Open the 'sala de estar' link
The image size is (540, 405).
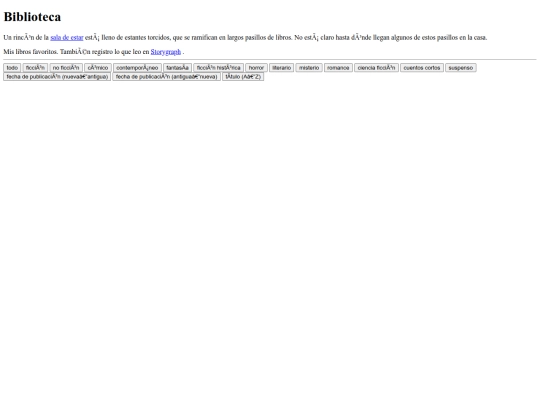67,38
